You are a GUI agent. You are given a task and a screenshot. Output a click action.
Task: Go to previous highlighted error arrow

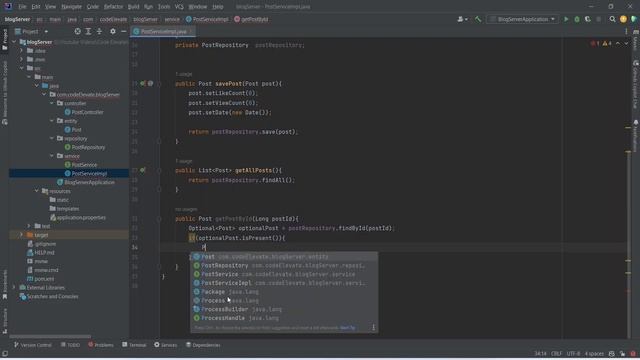tap(618, 43)
